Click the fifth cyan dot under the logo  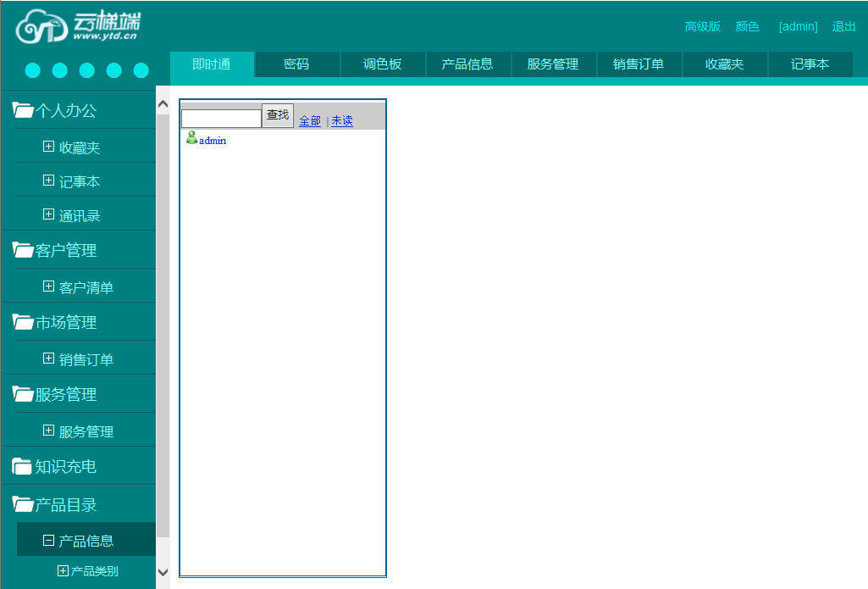point(141,70)
